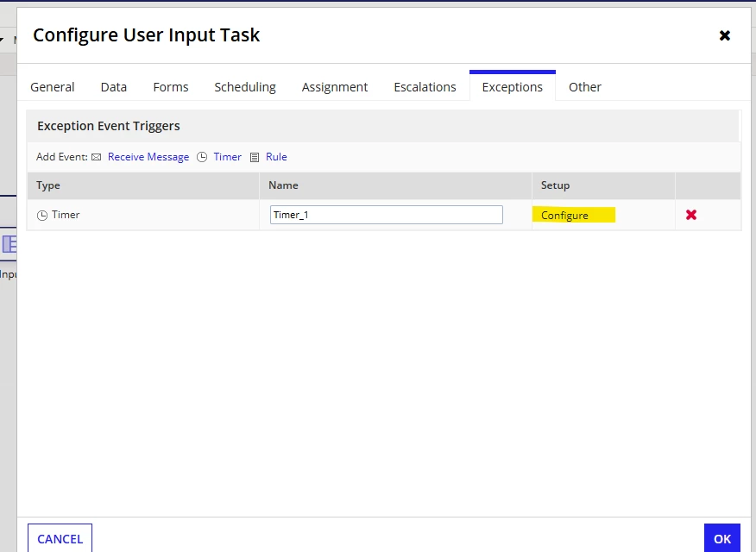Open the Forms tab

point(171,87)
